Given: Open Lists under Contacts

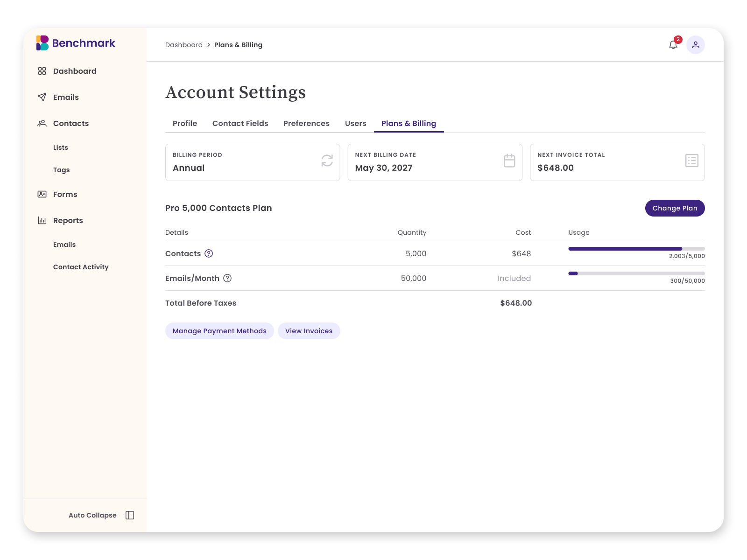Looking at the screenshot, I should pyautogui.click(x=61, y=147).
